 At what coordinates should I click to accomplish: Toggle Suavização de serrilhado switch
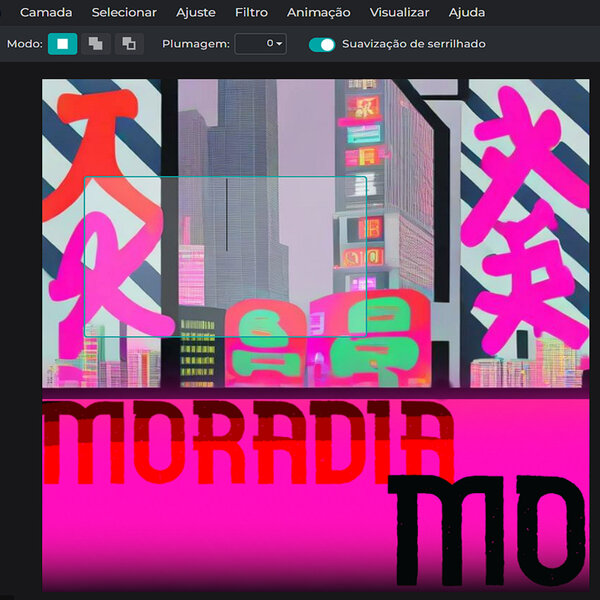click(x=322, y=44)
